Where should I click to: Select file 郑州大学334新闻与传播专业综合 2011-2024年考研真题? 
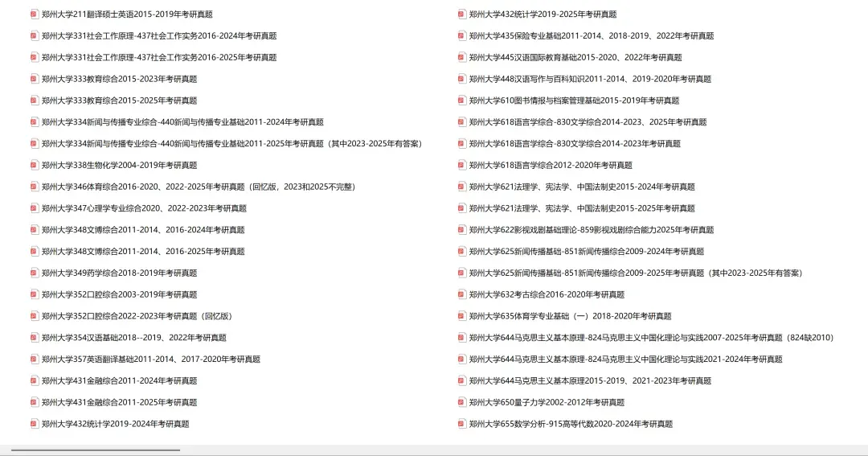pos(177,122)
